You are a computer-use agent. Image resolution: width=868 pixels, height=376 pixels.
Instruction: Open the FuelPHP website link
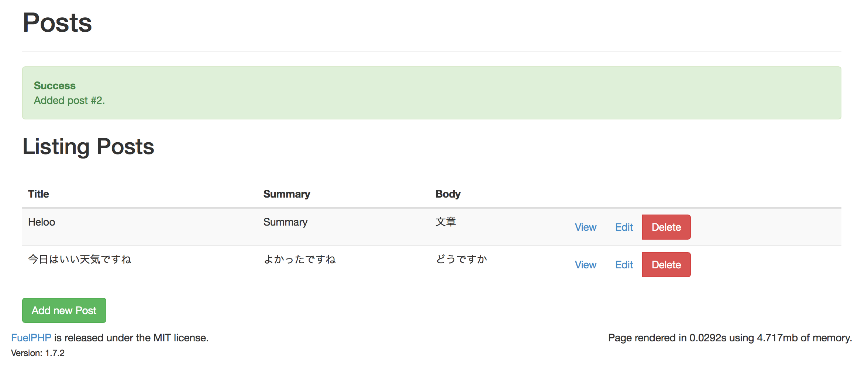[x=31, y=337]
